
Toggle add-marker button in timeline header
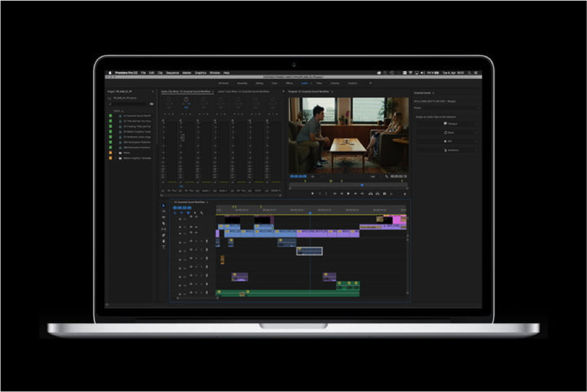pos(194,213)
